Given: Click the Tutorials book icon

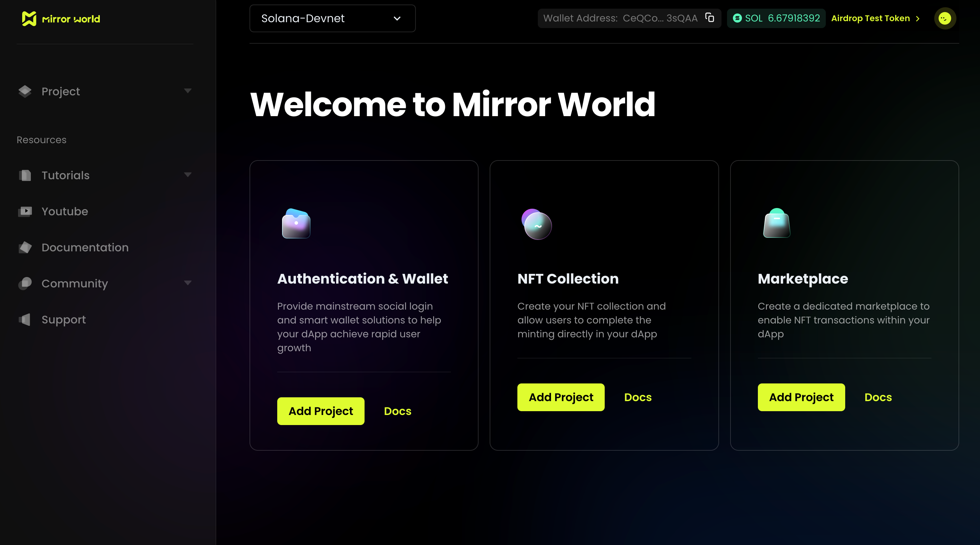Looking at the screenshot, I should (x=25, y=175).
